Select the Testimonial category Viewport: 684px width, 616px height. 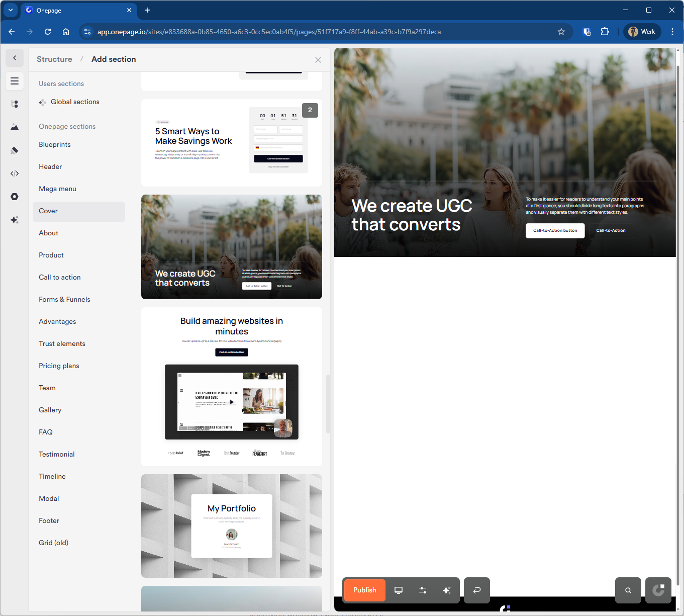79,455
